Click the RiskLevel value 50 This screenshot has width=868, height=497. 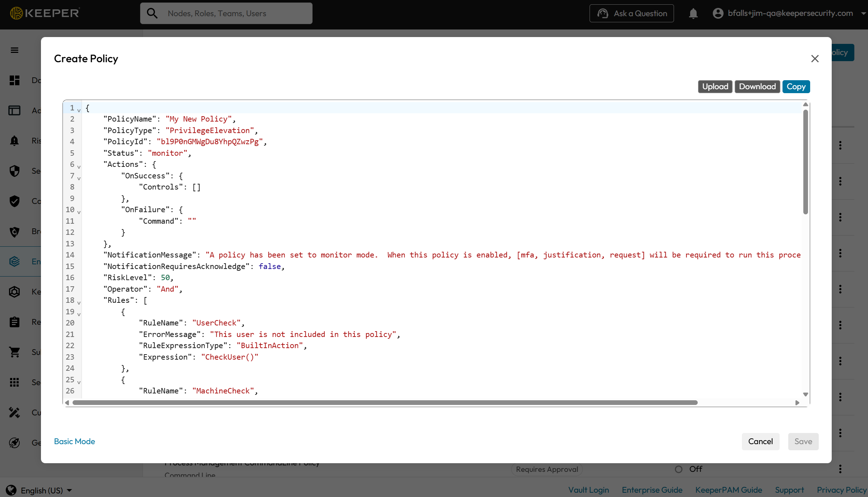click(165, 278)
